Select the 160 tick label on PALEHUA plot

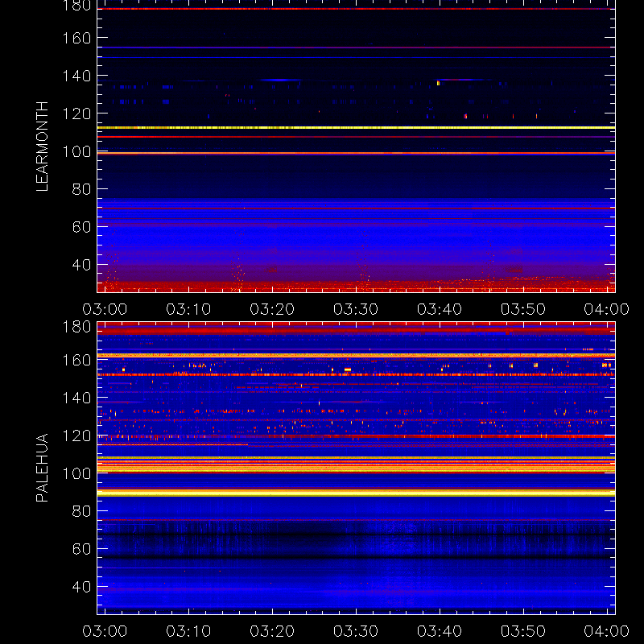[76, 360]
